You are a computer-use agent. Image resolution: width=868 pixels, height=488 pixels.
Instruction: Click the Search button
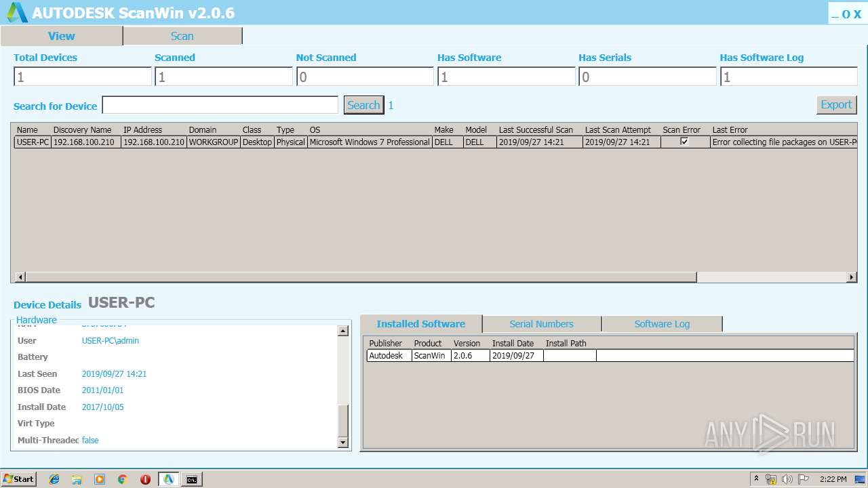[x=363, y=105]
